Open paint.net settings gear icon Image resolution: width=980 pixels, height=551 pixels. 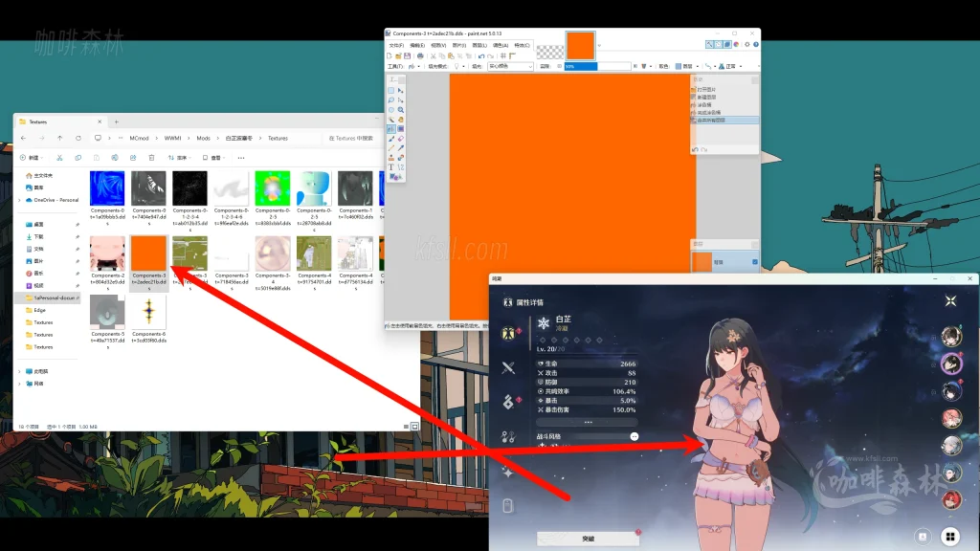coord(746,44)
